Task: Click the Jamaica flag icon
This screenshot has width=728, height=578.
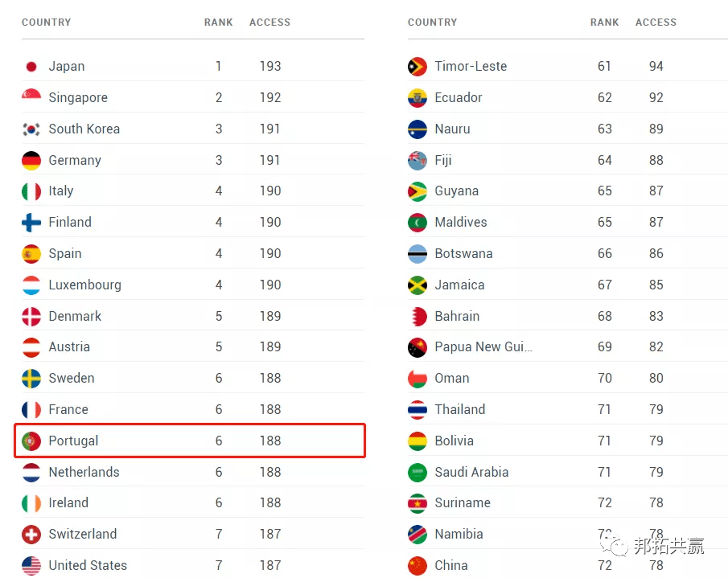Action: (417, 285)
